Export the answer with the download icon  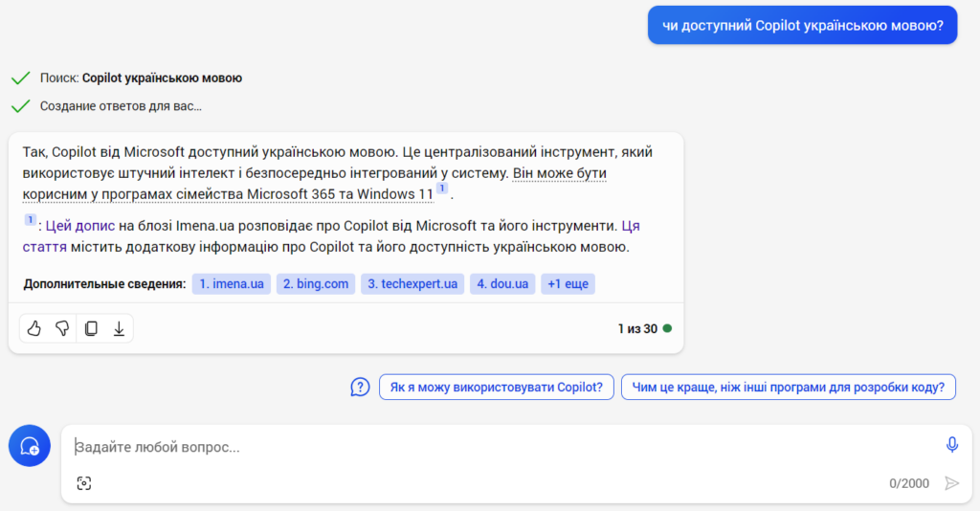[x=119, y=328]
